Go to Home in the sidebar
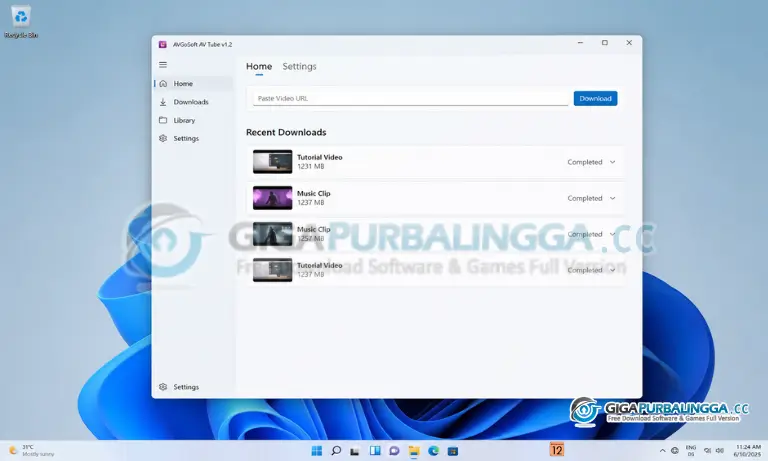 coord(193,84)
